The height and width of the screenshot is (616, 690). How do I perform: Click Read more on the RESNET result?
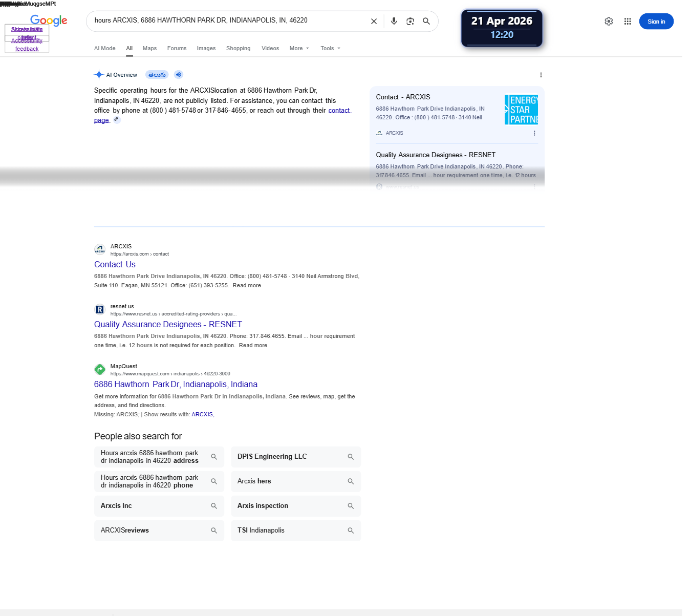click(253, 345)
